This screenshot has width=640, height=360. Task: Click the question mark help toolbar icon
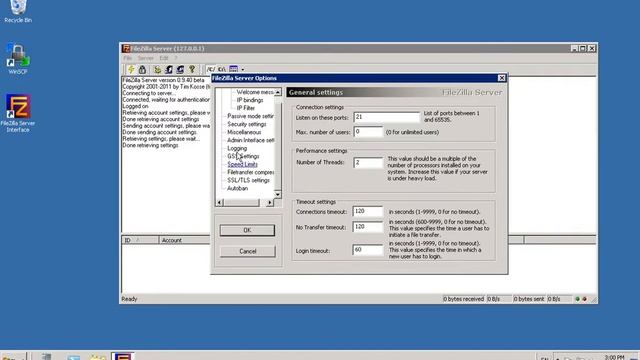(192, 69)
